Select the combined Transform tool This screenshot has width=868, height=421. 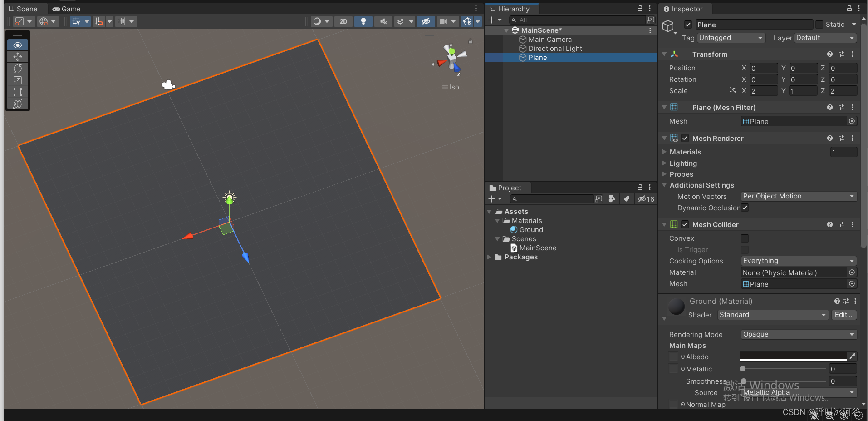click(x=18, y=104)
